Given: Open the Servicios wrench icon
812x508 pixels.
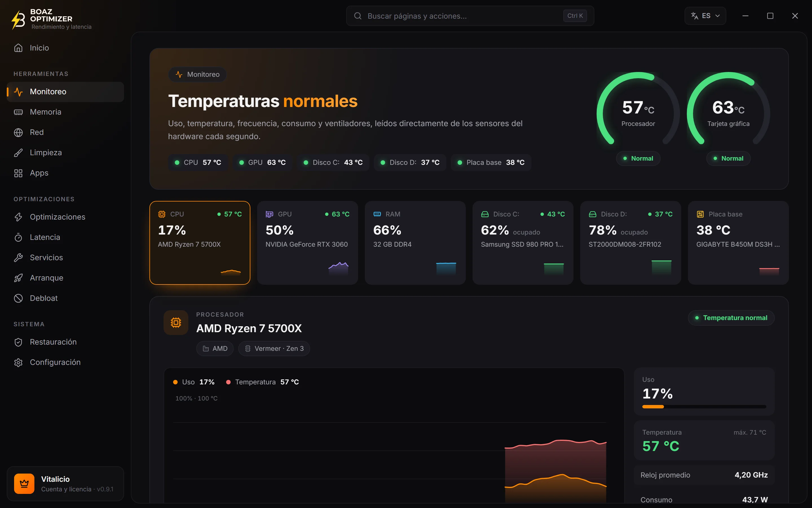Looking at the screenshot, I should click(18, 258).
